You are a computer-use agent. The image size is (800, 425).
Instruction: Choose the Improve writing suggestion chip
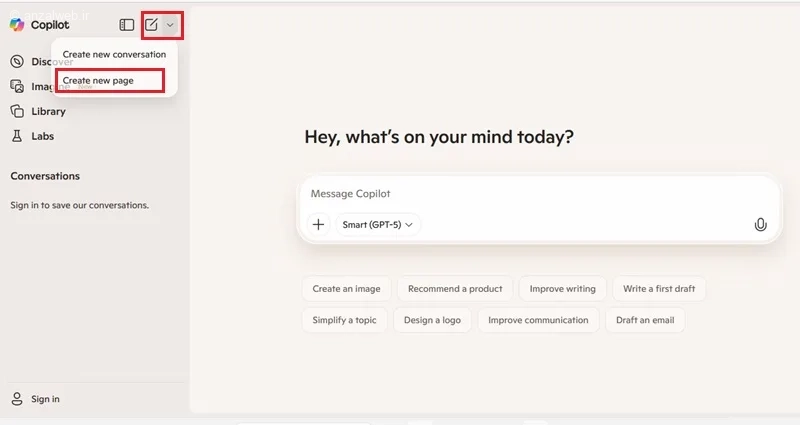562,289
